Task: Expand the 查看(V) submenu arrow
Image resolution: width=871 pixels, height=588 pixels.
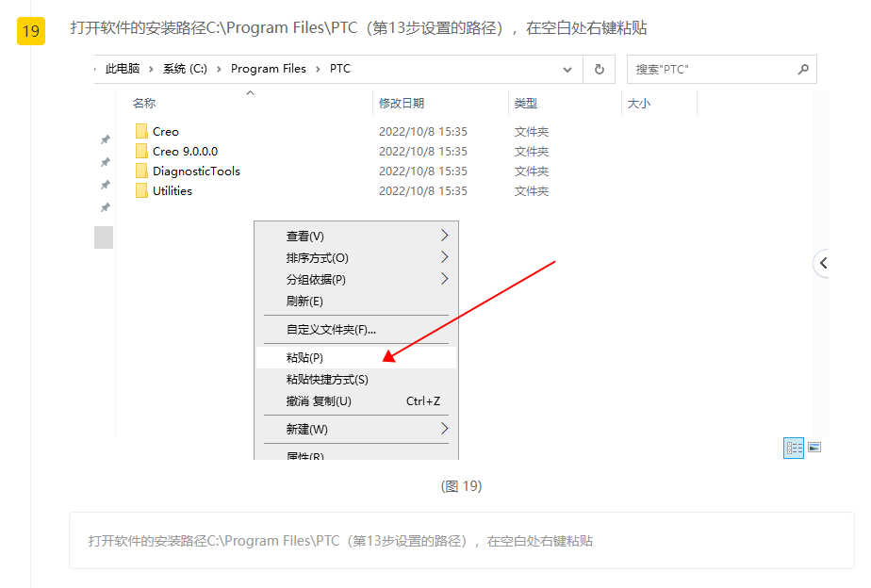Action: 444,236
